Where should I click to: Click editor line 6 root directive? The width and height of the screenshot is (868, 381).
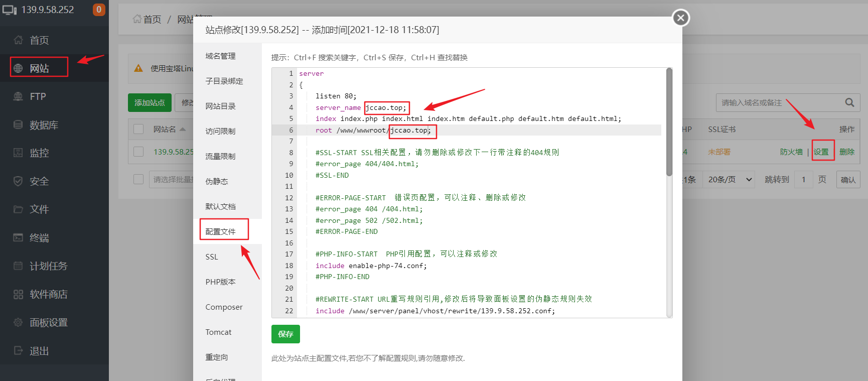click(373, 130)
